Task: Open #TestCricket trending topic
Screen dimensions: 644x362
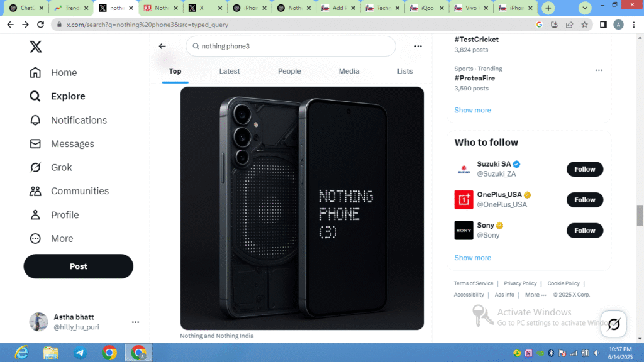Action: 477,40
